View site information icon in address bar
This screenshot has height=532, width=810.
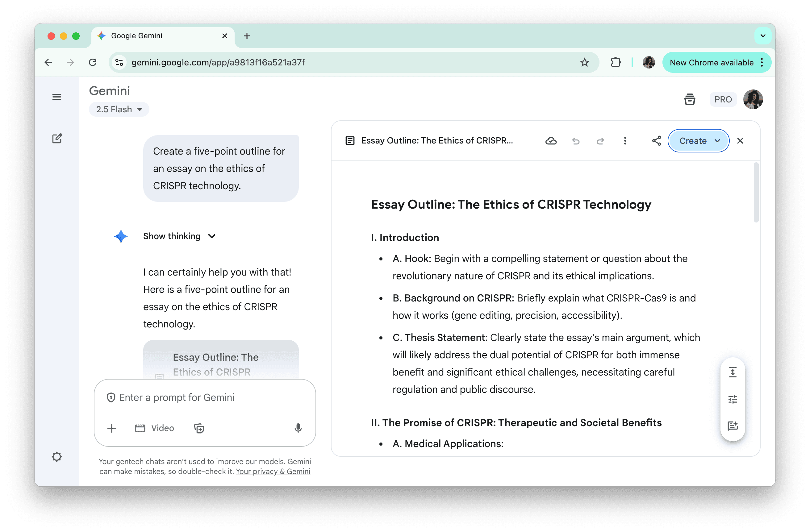119,62
